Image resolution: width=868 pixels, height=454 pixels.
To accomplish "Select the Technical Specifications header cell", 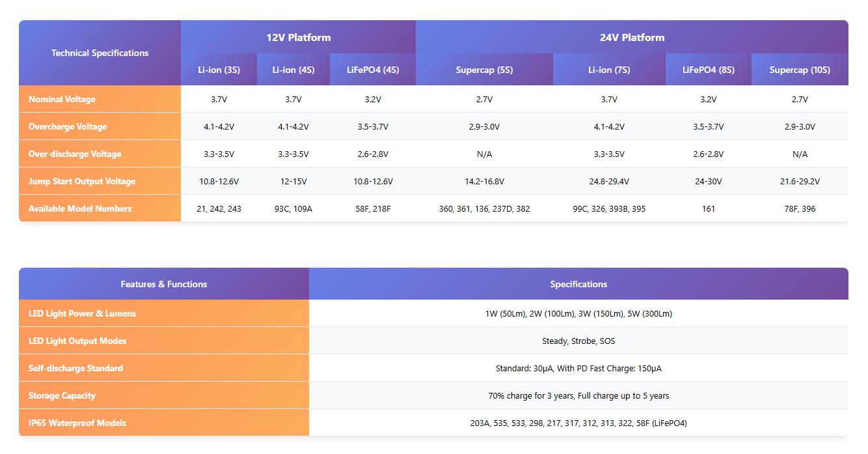I will coord(100,53).
